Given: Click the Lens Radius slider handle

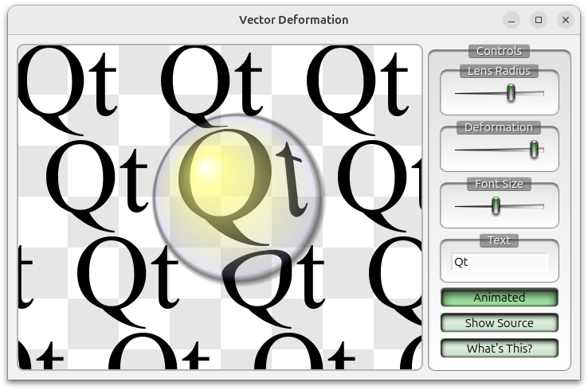Looking at the screenshot, I should [511, 93].
